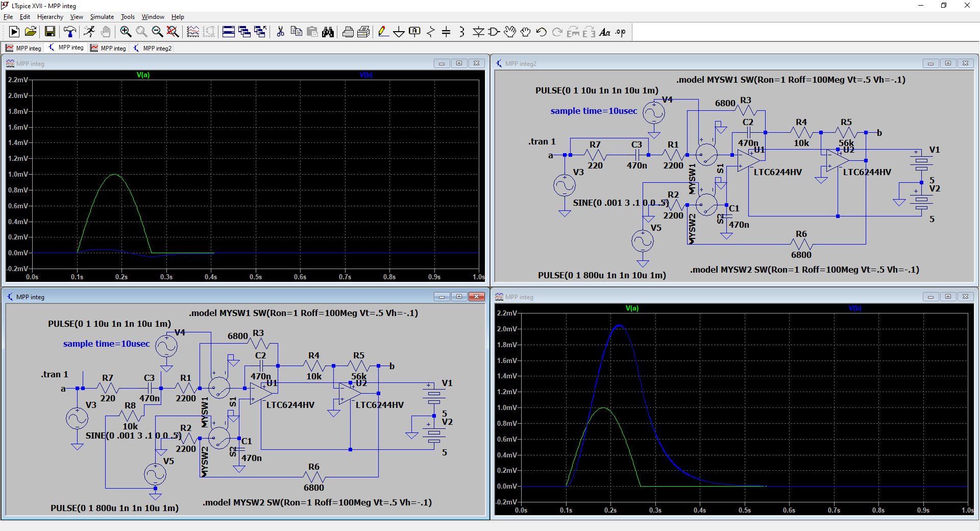Pick the Resistor component tool
Image resolution: width=980 pixels, height=531 pixels.
coord(430,32)
